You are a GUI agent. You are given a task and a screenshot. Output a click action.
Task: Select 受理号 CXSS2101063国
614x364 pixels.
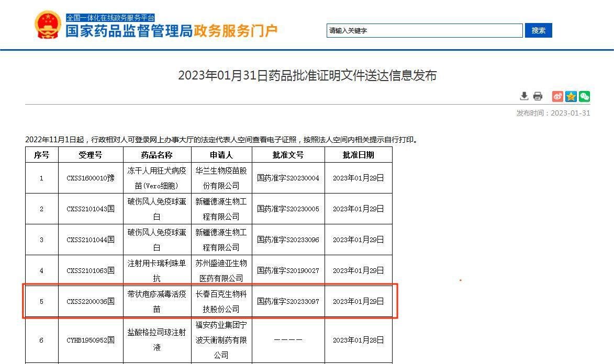click(91, 271)
